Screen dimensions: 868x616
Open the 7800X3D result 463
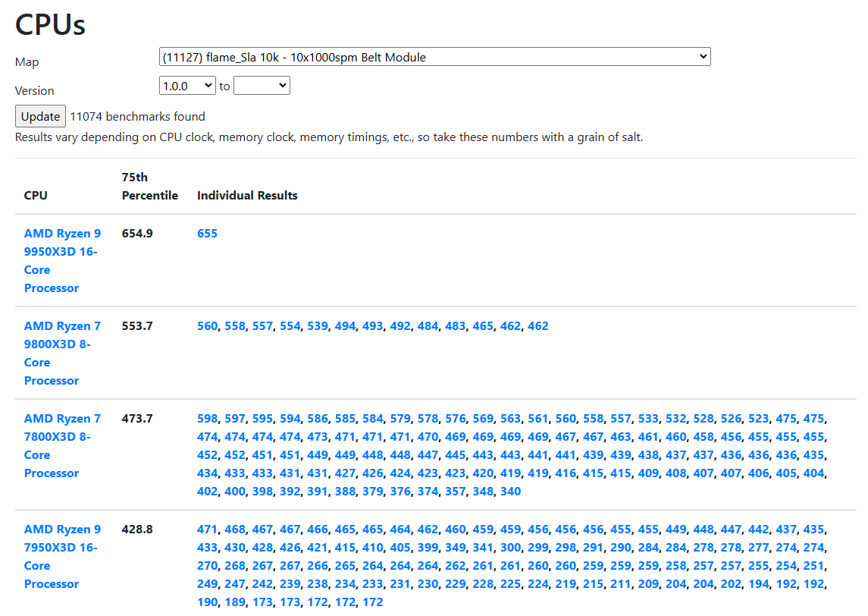(621, 436)
